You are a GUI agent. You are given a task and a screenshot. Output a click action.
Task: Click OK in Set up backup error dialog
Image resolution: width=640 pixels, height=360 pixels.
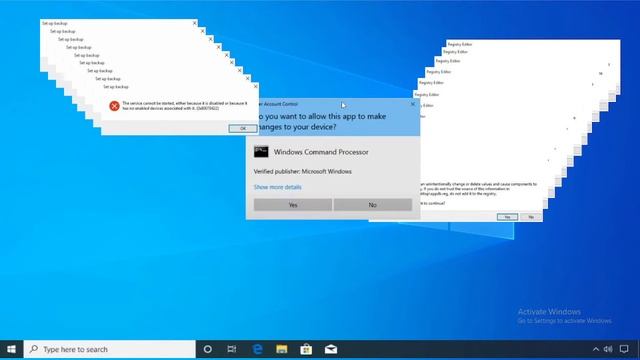coord(243,128)
